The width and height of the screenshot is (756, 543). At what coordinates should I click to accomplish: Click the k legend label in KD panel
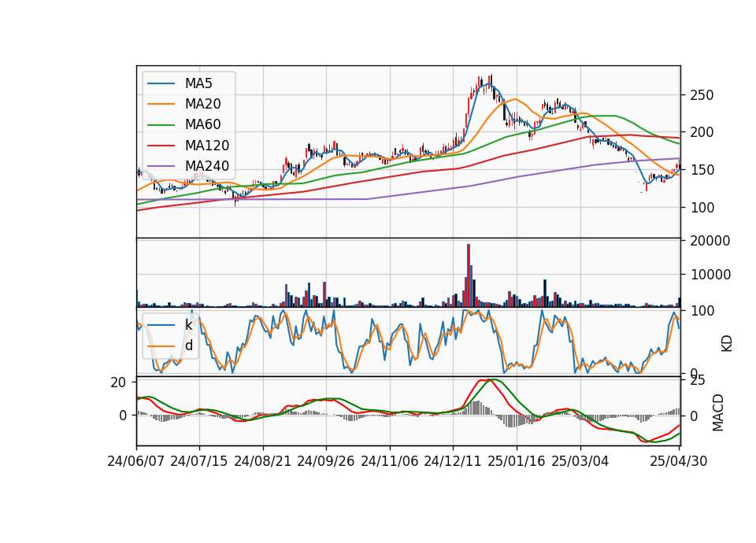188,325
